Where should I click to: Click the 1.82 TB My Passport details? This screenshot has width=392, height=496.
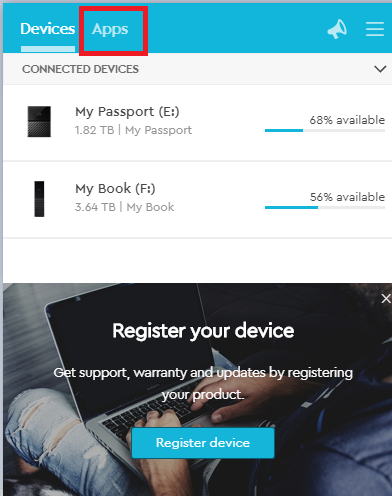(x=133, y=130)
